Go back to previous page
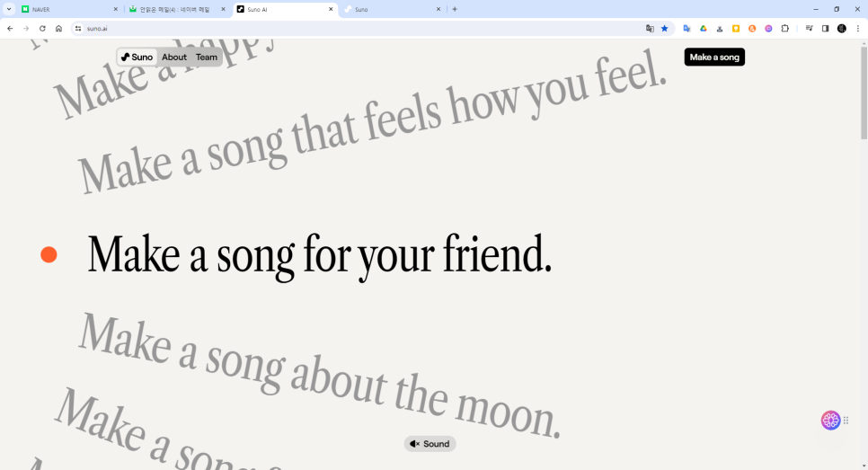 pos(10,28)
